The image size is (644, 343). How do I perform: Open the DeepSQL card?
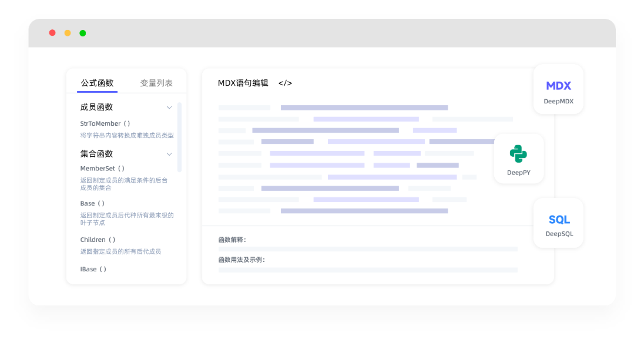pos(559,223)
